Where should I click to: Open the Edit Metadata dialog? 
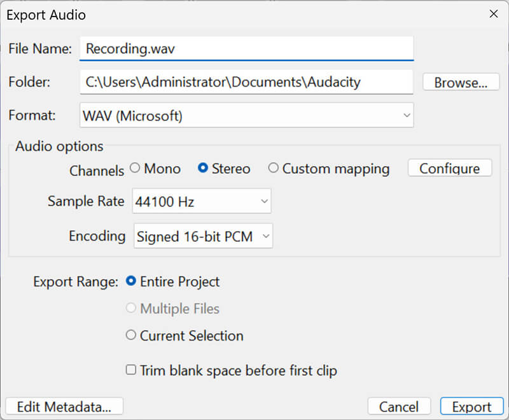pyautogui.click(x=64, y=406)
